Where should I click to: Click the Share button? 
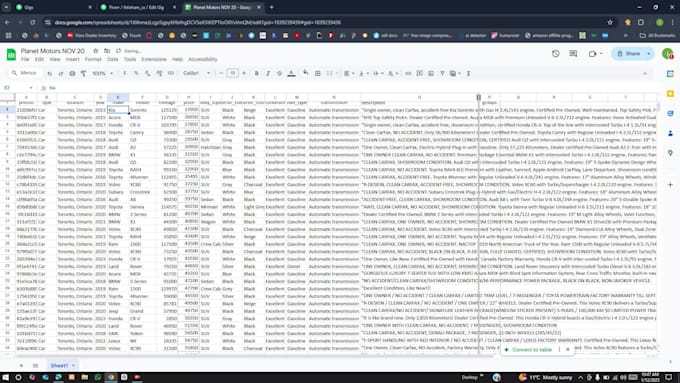628,54
